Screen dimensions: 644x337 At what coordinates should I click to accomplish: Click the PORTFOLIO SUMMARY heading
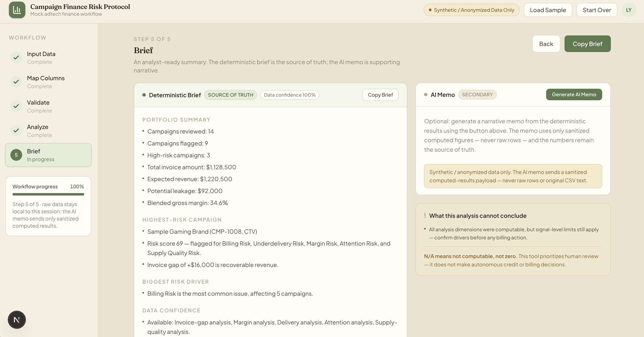[176, 120]
